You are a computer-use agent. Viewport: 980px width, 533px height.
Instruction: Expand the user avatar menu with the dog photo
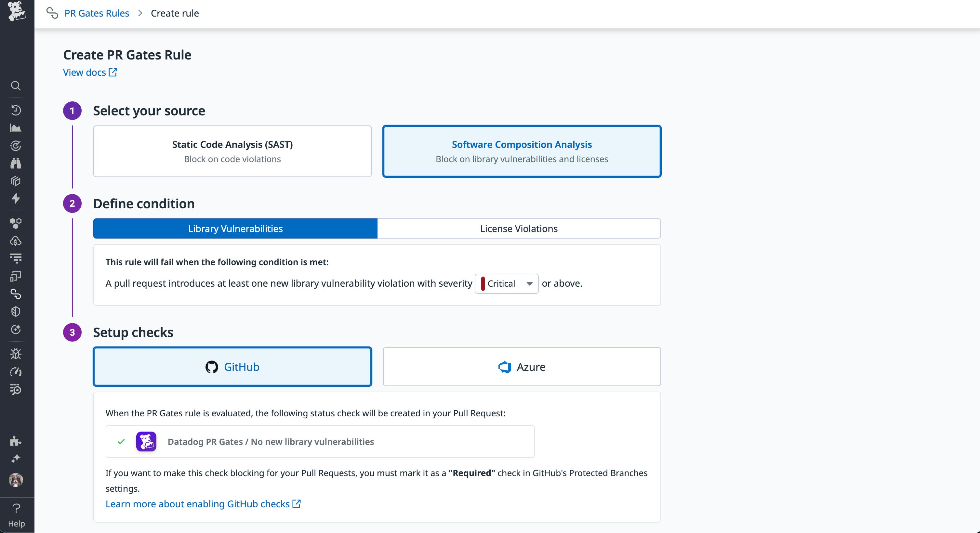pyautogui.click(x=16, y=480)
